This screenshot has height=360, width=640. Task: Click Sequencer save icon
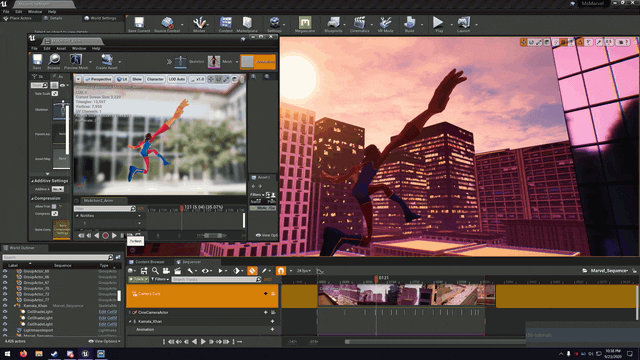point(144,271)
